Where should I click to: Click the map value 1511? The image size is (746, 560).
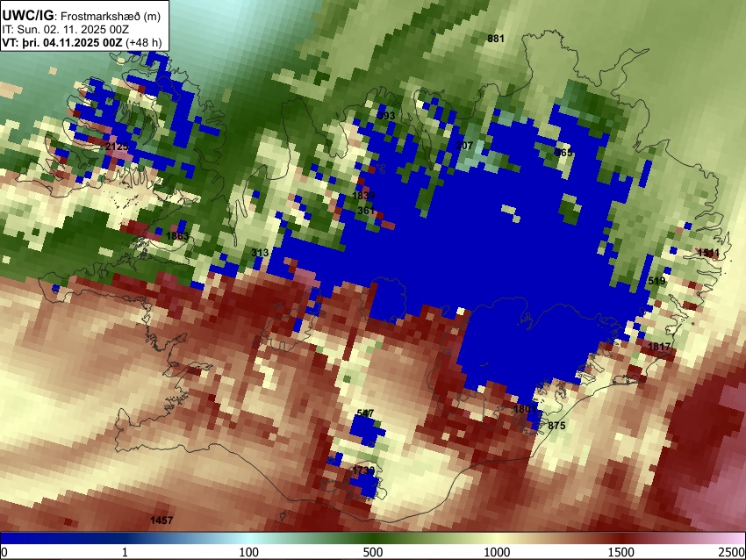pos(708,253)
